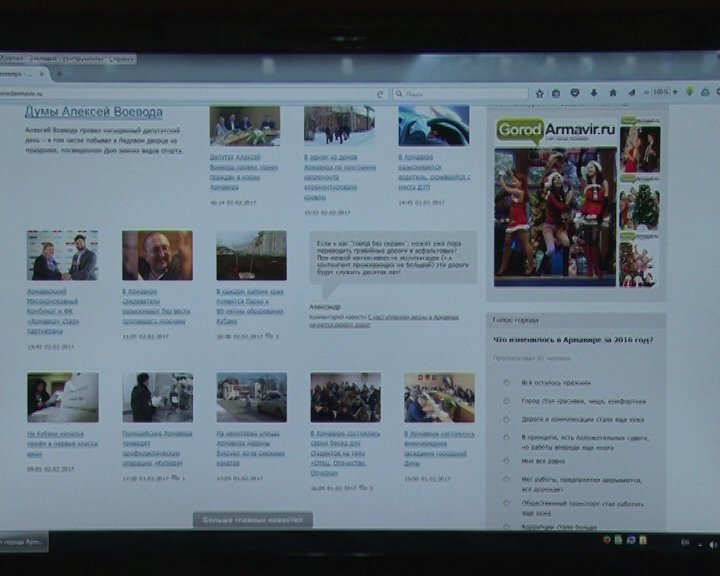Open the small Christmas tree photo in banner

(640, 207)
